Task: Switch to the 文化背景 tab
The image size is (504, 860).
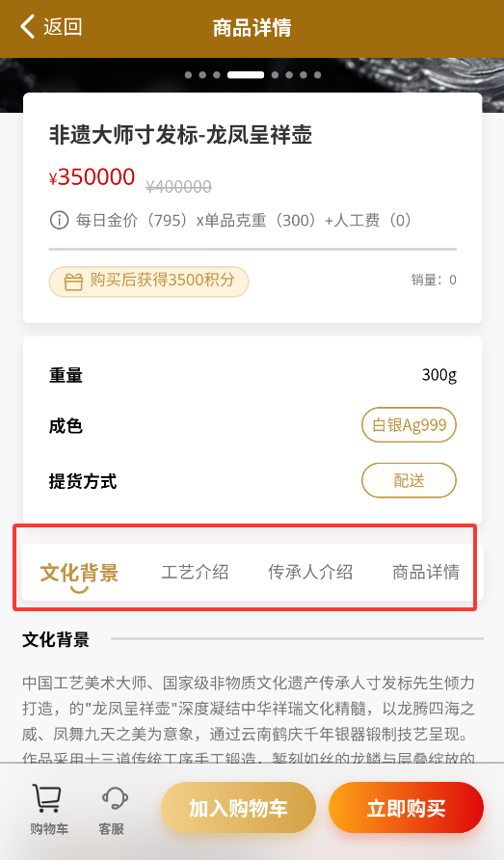Action: coord(79,573)
